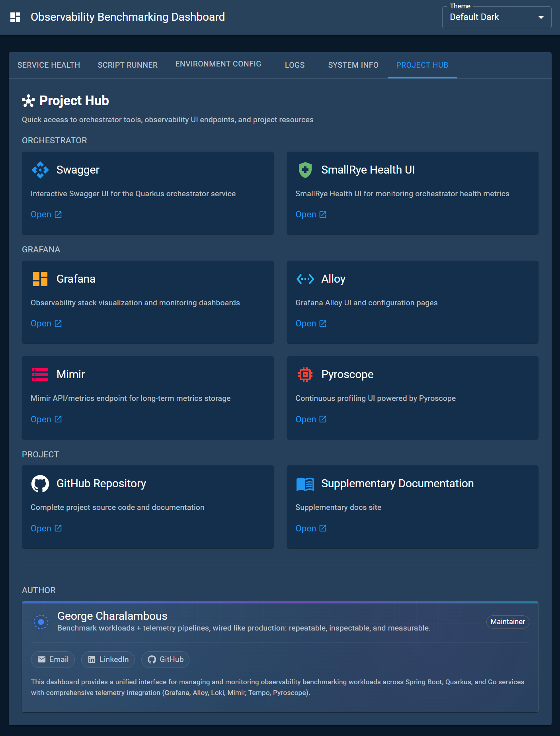The height and width of the screenshot is (736, 560).
Task: Open the Grafana link
Action: pyautogui.click(x=46, y=324)
